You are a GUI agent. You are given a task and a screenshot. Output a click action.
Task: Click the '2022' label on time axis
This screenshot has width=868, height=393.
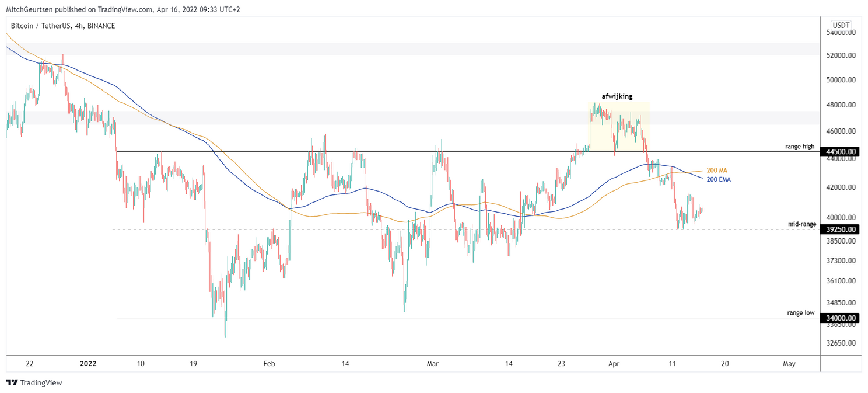(88, 364)
